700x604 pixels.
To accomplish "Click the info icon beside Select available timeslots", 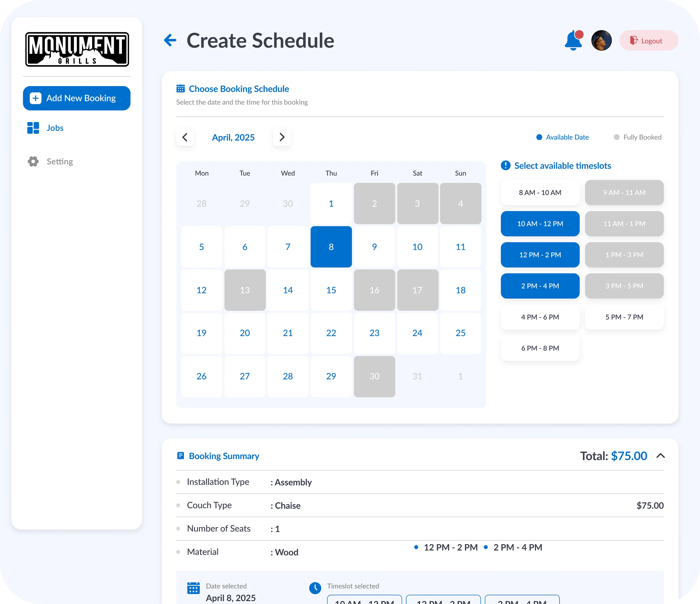I will (506, 165).
